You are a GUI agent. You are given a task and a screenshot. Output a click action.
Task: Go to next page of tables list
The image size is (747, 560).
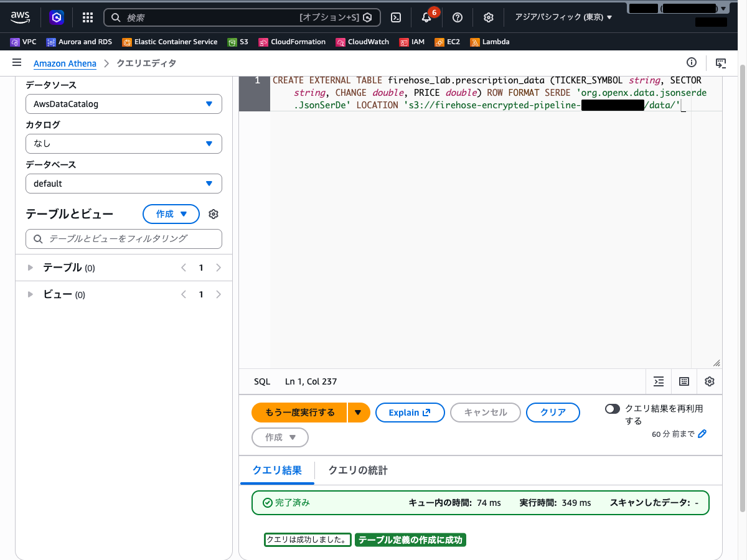coord(218,268)
